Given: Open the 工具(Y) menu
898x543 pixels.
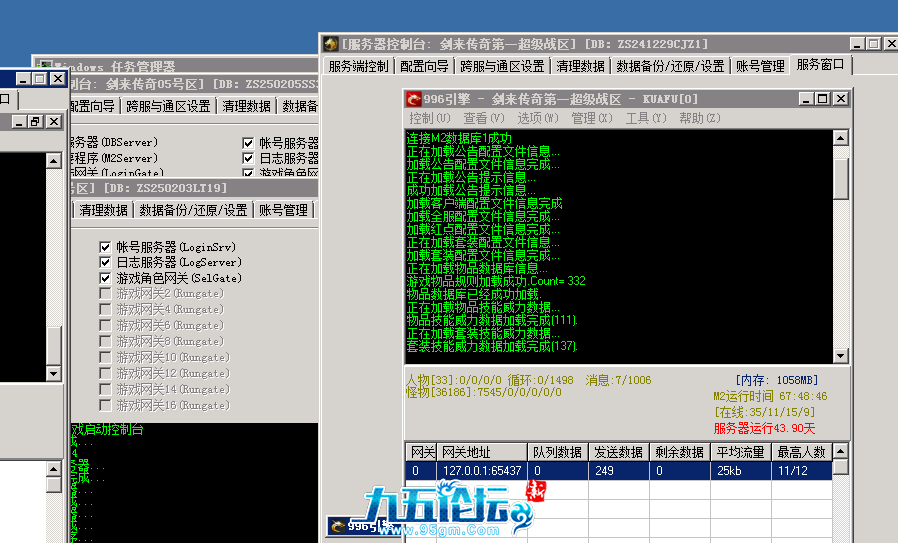Looking at the screenshot, I should point(646,118).
